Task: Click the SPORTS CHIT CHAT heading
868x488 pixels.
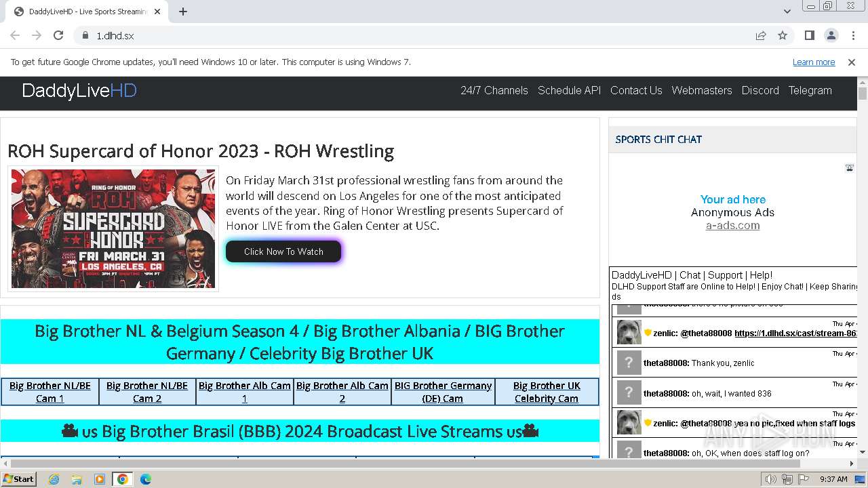Action: pos(658,140)
